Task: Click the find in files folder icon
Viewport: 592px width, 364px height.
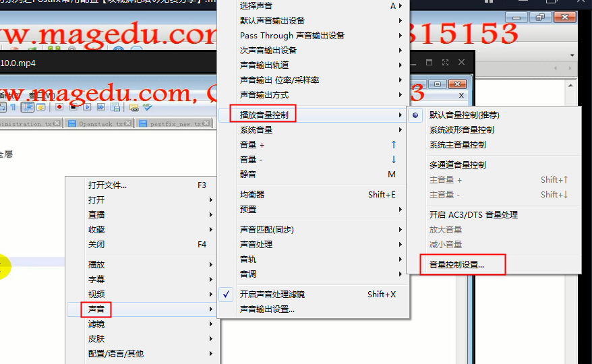Action: [134, 107]
